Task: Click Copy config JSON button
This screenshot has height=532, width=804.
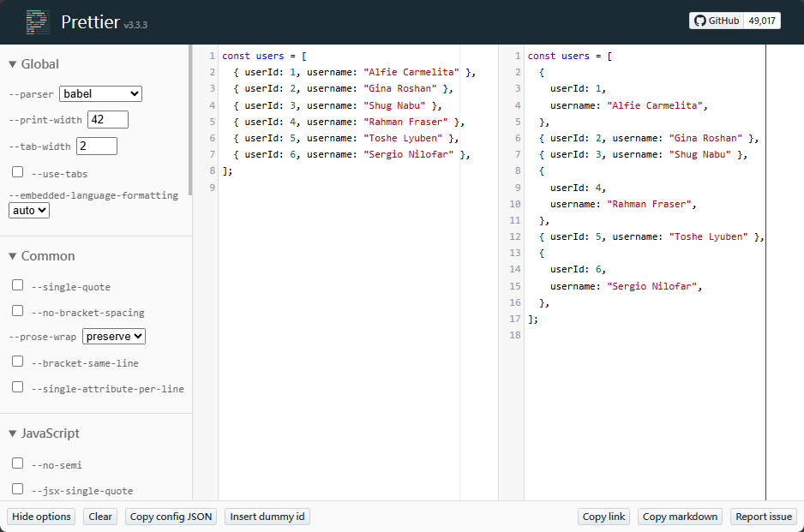Action: pos(171,517)
